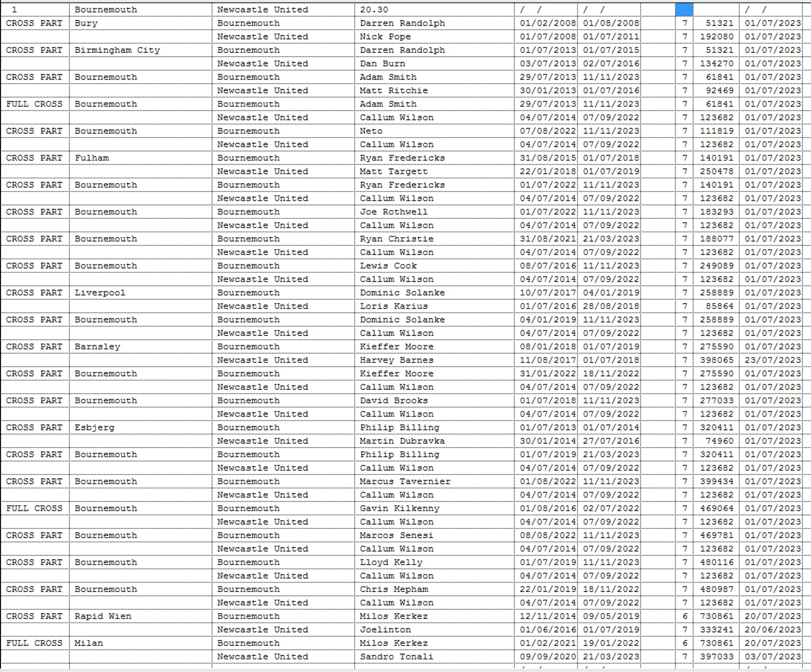811x672 pixels.
Task: Click the Milan club cell
Action: 141,643
